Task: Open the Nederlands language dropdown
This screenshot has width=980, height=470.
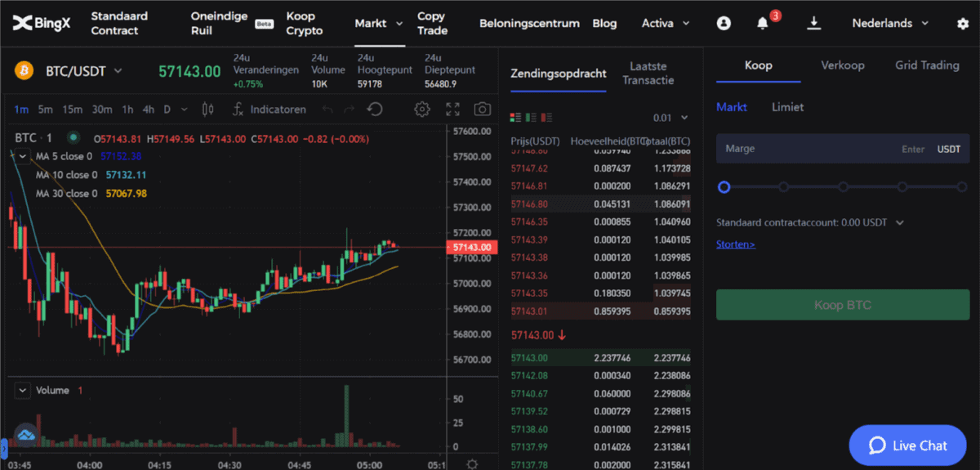Action: [890, 23]
